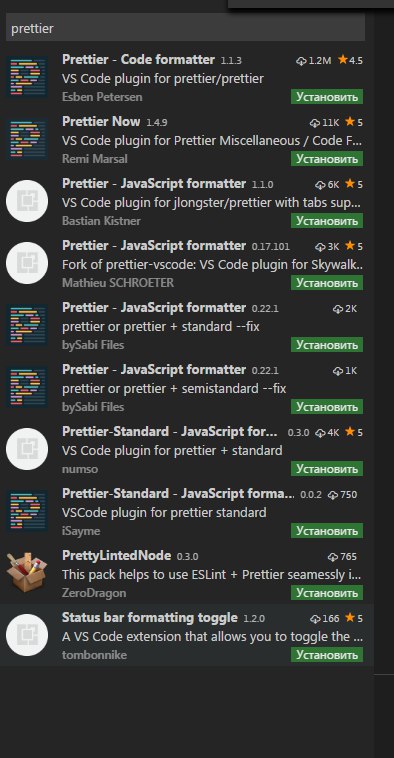Image resolution: width=394 pixels, height=758 pixels.
Task: Install the Prettier Now extension
Action: point(327,159)
